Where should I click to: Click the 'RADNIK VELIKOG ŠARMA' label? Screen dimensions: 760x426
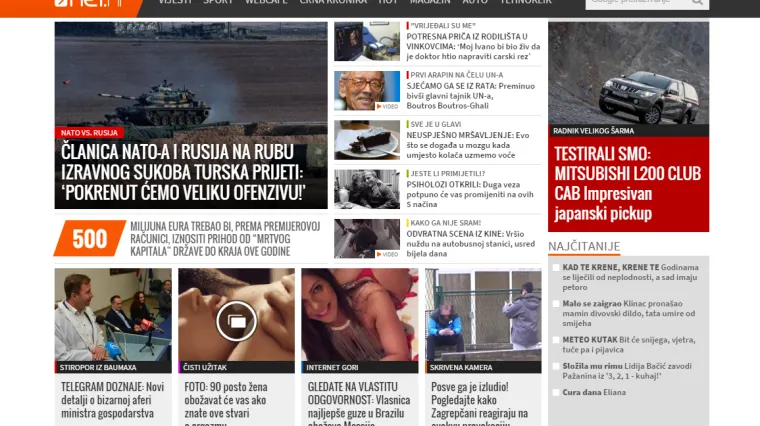coord(593,131)
